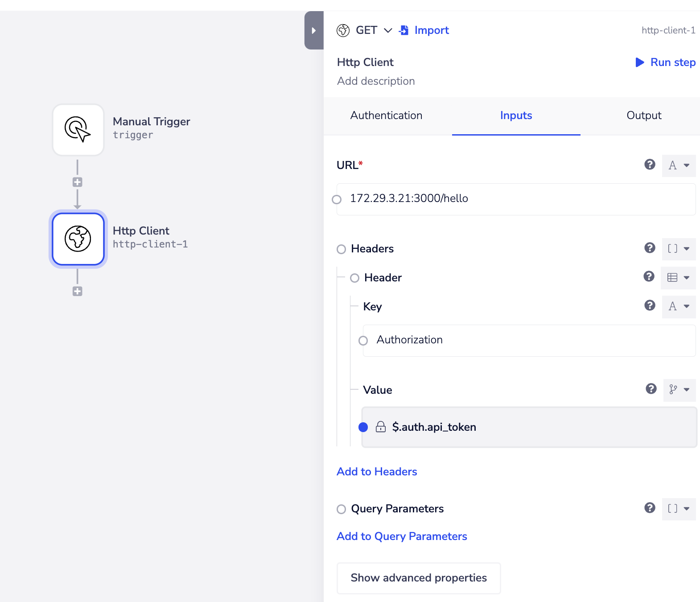Screen dimensions: 700x602
Task: Click plus icon below Http Client node
Action: (x=78, y=292)
